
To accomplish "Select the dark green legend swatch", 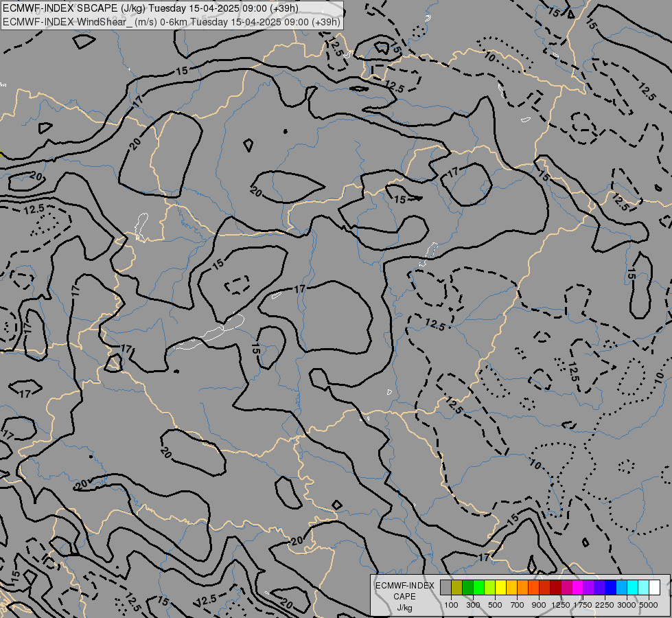I will (467, 587).
